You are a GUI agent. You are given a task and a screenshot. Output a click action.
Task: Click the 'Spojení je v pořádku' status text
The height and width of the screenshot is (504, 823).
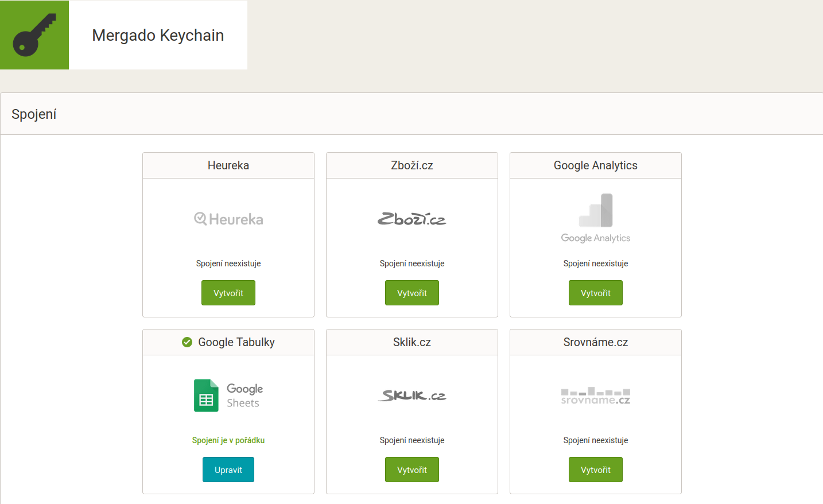(x=228, y=440)
